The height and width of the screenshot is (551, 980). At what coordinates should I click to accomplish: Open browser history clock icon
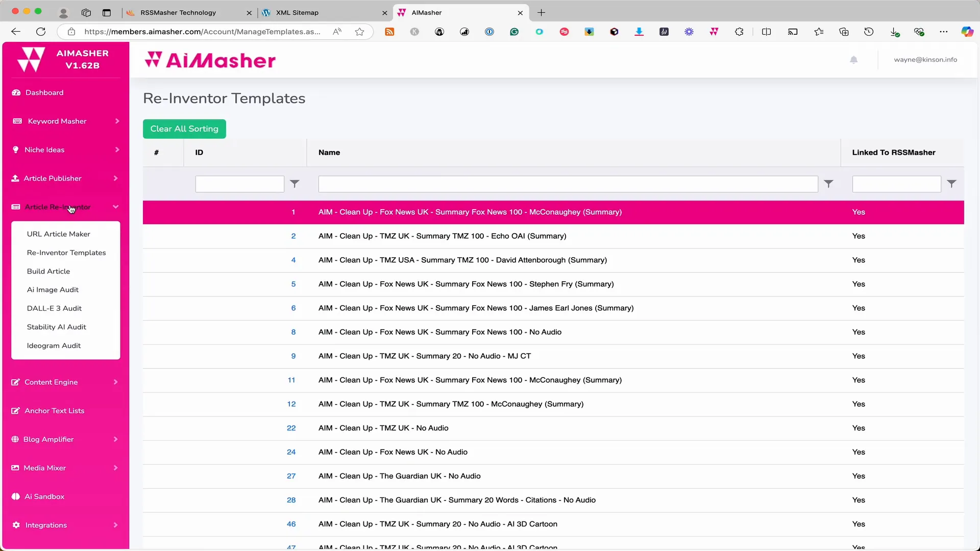[x=869, y=32]
